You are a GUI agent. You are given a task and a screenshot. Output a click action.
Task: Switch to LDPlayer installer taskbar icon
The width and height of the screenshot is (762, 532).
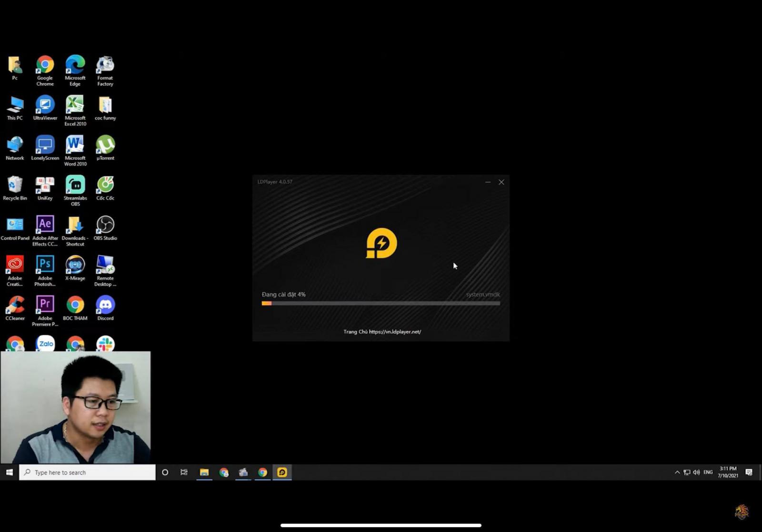282,472
